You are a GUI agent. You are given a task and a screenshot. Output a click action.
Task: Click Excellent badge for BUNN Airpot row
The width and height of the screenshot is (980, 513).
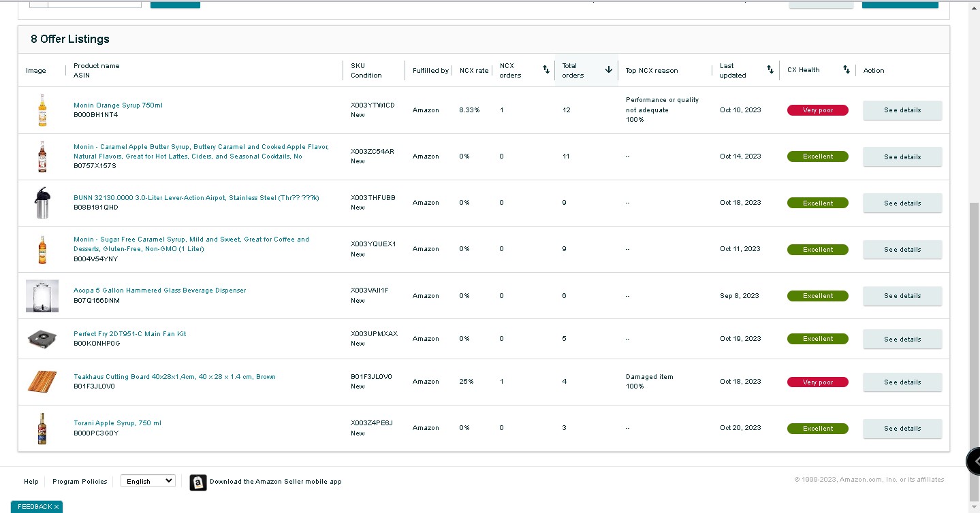[818, 203]
